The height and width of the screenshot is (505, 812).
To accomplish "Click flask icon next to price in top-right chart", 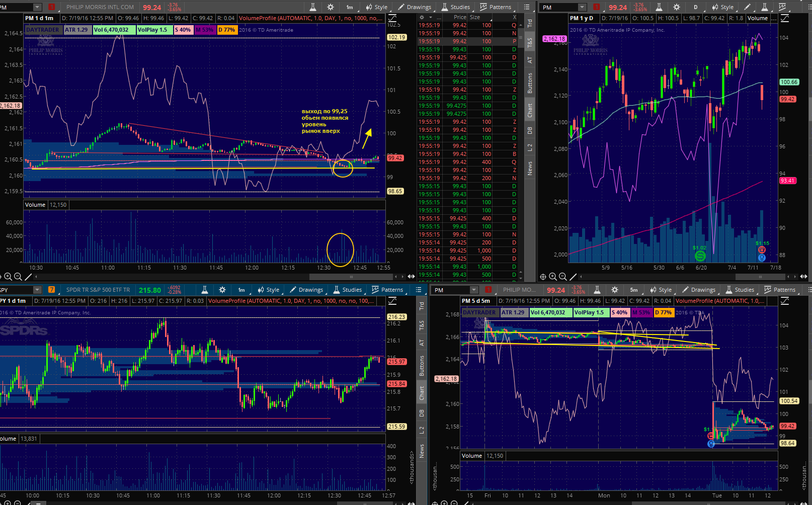I will [x=659, y=7].
